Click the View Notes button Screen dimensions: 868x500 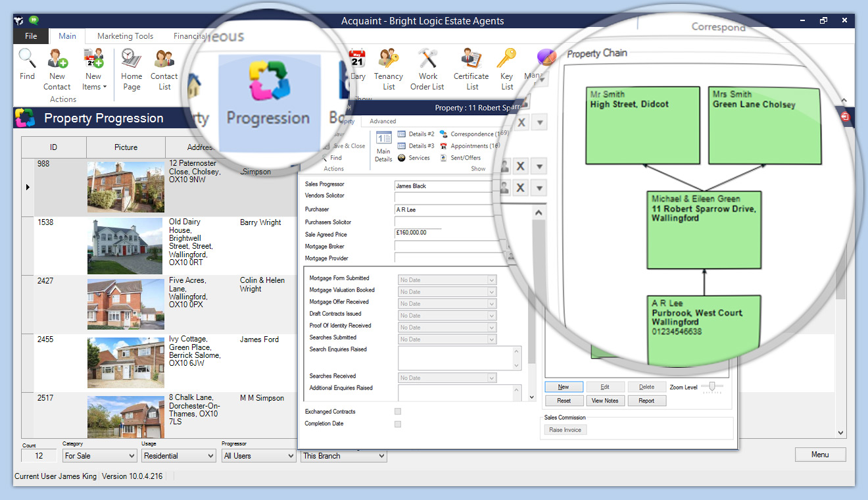point(605,401)
